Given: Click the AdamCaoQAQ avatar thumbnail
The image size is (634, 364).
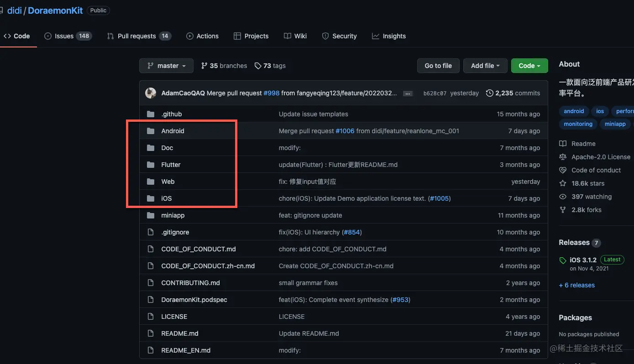Looking at the screenshot, I should pyautogui.click(x=151, y=93).
